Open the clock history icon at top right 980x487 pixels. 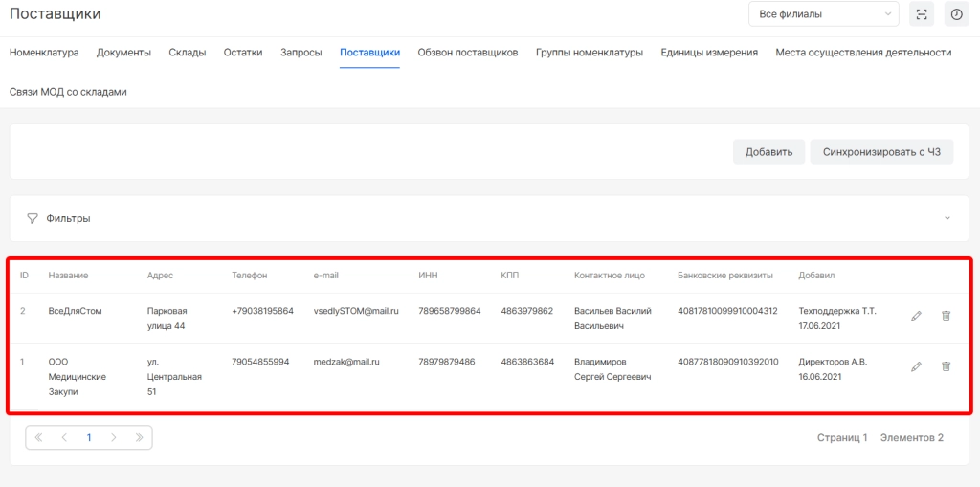[955, 14]
